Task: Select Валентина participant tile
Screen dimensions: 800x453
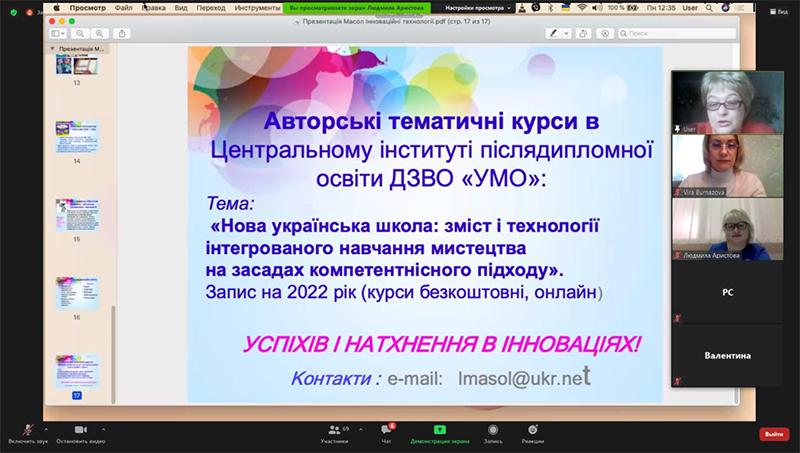Action: click(x=727, y=355)
